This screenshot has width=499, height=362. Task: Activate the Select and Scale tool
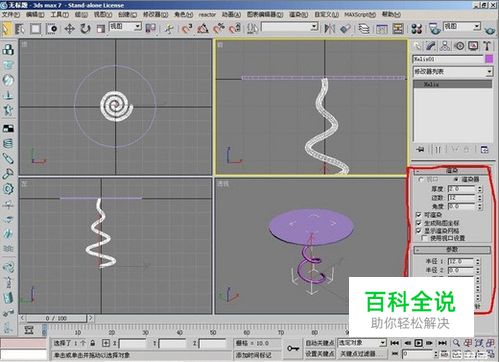[x=100, y=29]
